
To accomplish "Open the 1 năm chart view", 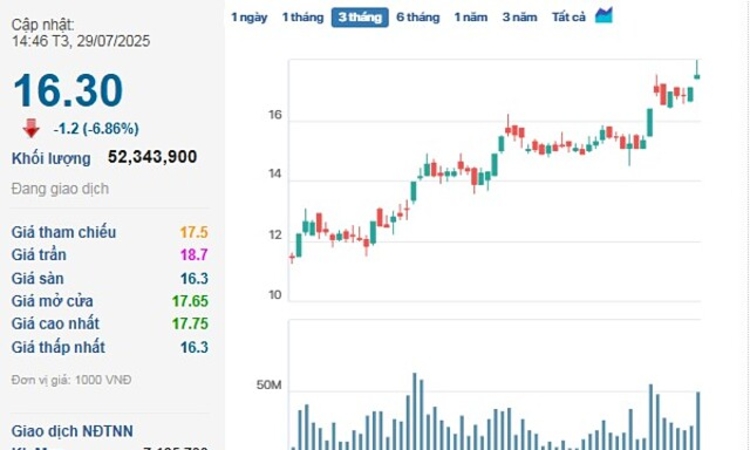I will click(x=471, y=17).
